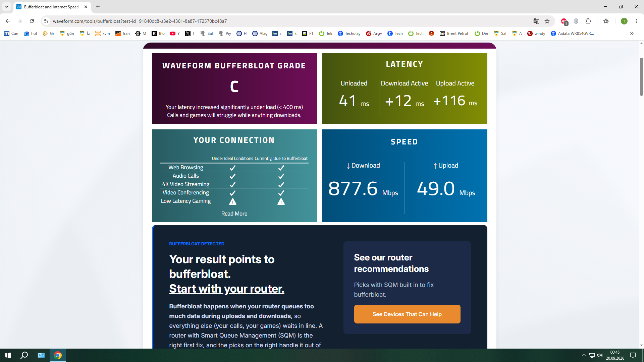
Task: Open the network status tray icon
Action: click(x=592, y=355)
